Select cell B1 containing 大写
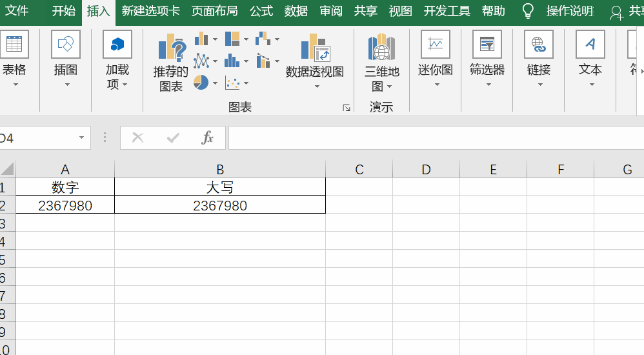Screen dimensions: 644x355 click(220, 187)
